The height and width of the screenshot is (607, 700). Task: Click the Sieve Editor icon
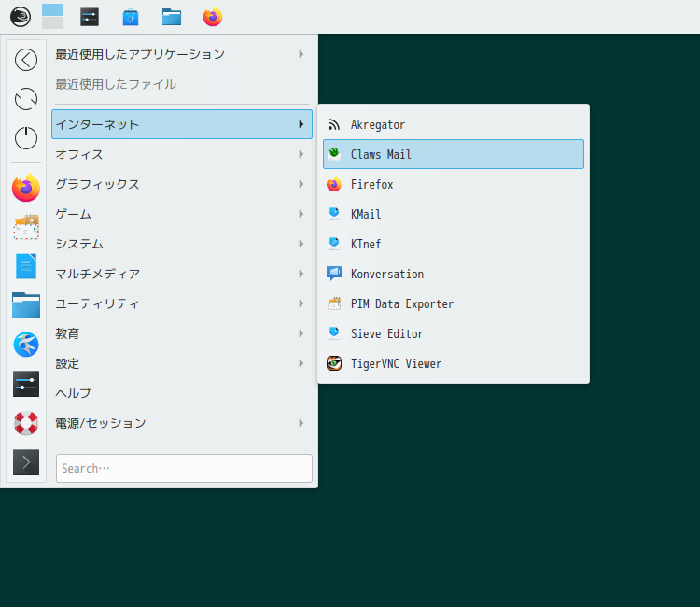(334, 333)
